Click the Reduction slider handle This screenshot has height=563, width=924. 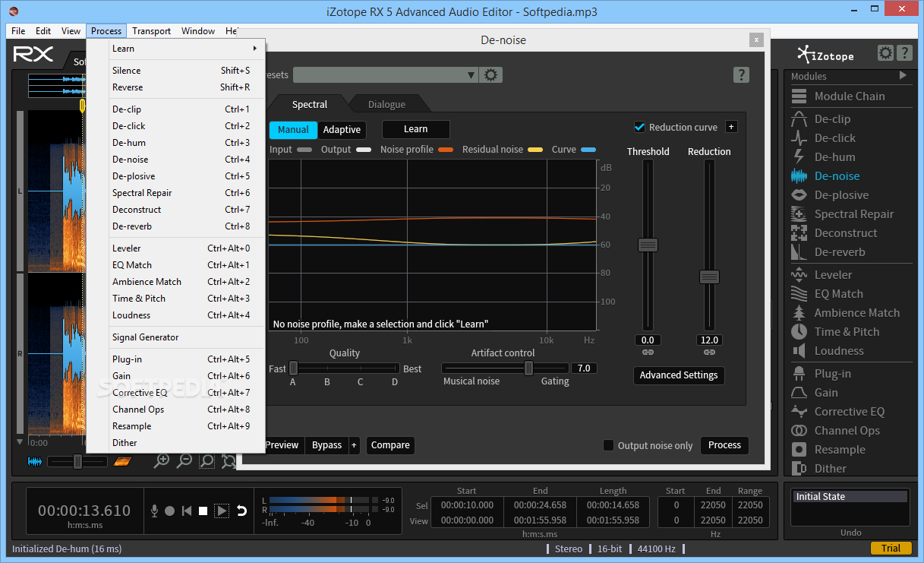tap(709, 277)
